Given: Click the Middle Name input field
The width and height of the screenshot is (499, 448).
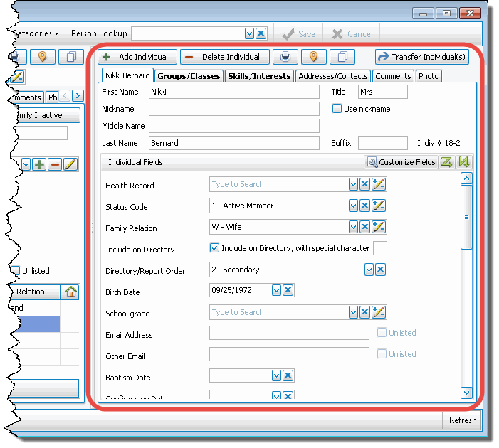Looking at the screenshot, I should [x=233, y=126].
